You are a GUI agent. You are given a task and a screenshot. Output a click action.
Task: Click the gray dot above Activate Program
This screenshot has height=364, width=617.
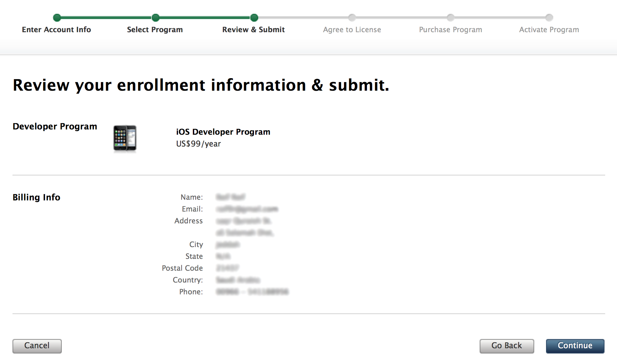tap(549, 17)
